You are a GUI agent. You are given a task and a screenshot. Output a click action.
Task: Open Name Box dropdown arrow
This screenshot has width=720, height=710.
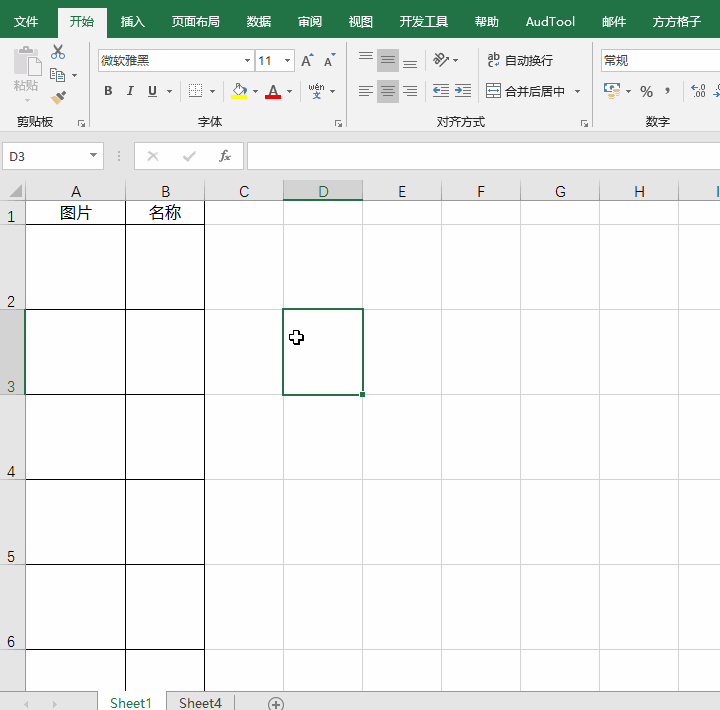[x=93, y=155]
